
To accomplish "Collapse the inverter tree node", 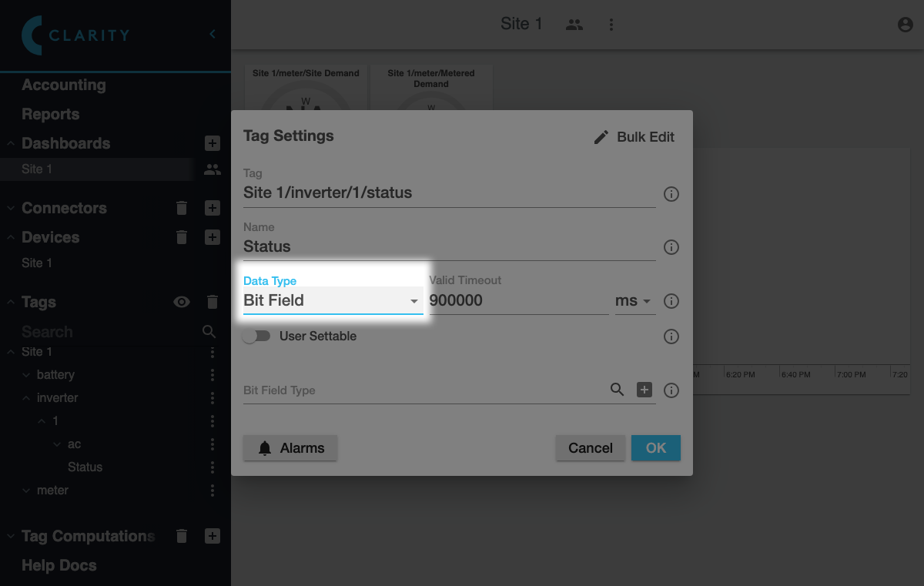I will pos(26,398).
